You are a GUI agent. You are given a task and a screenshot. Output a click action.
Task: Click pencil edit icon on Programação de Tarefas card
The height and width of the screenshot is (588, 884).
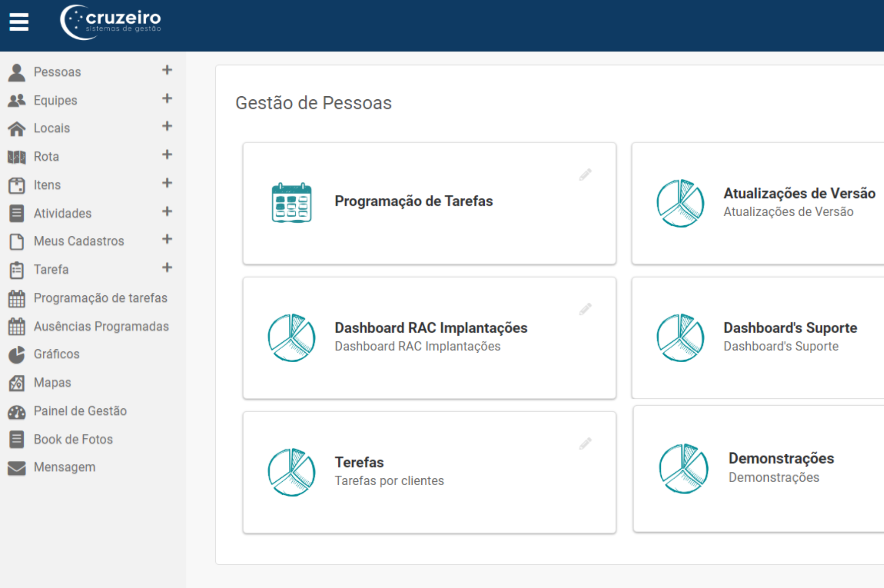pos(585,175)
